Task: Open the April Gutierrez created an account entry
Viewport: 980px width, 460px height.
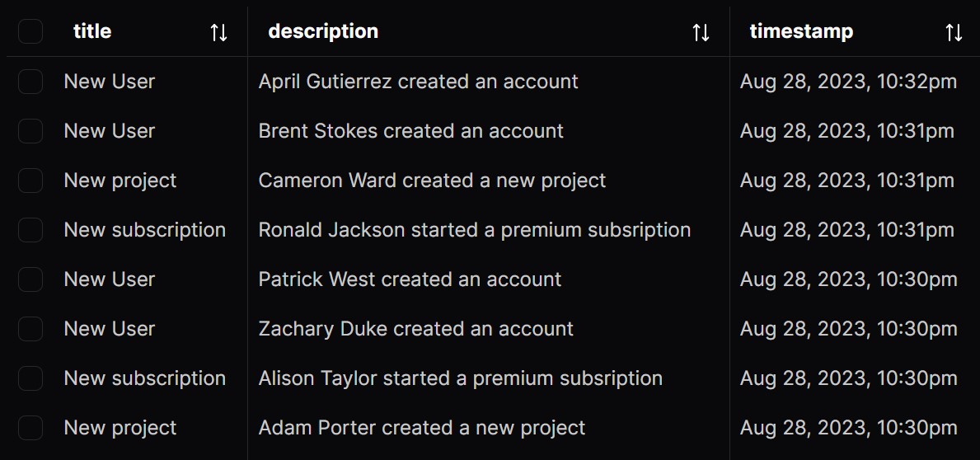Action: point(418,82)
